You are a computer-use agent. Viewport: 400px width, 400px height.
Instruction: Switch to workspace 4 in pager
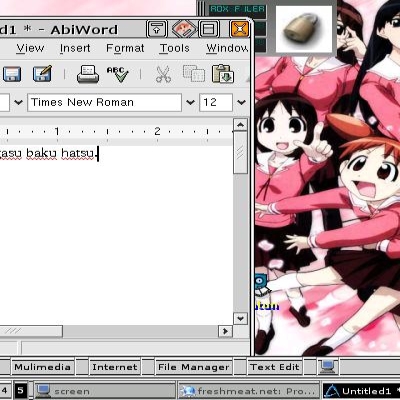coord(5,390)
